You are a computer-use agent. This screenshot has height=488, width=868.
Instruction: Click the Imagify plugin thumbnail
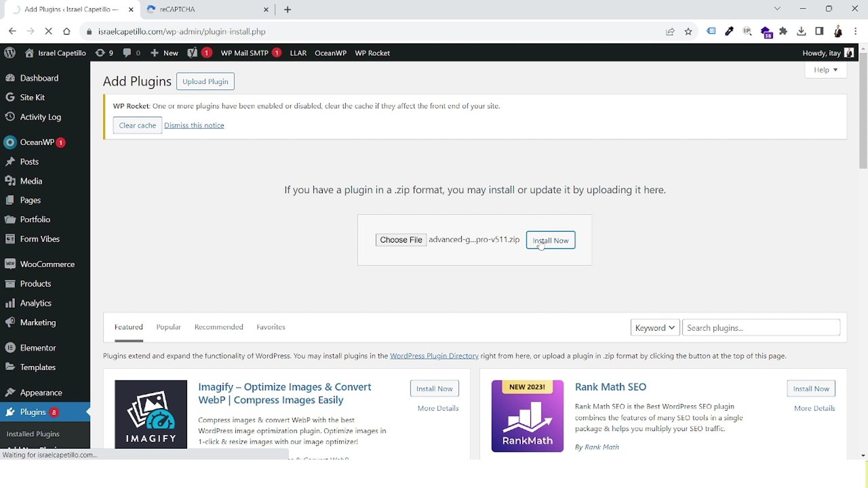click(151, 414)
